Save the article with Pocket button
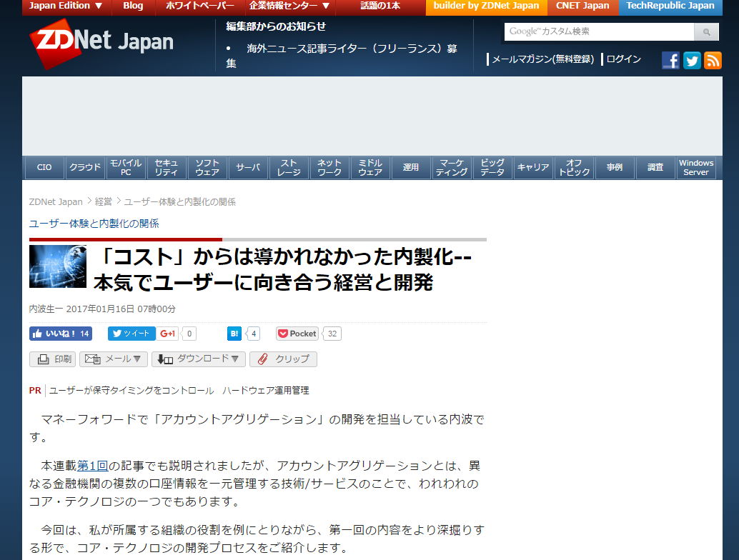The image size is (739, 560). 297,334
